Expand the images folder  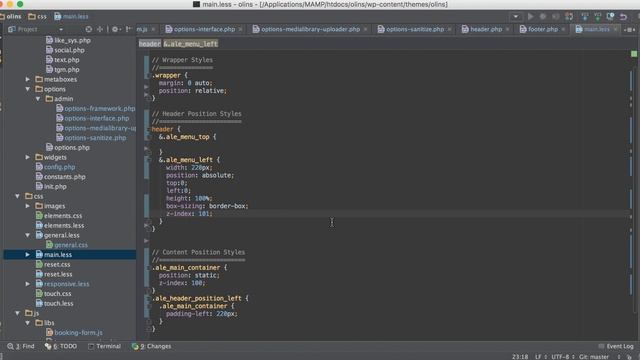(28, 206)
